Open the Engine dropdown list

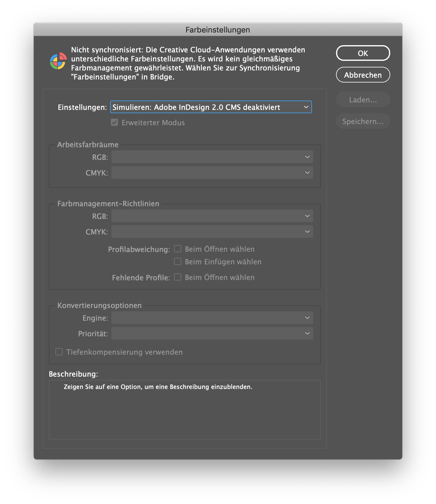point(212,318)
